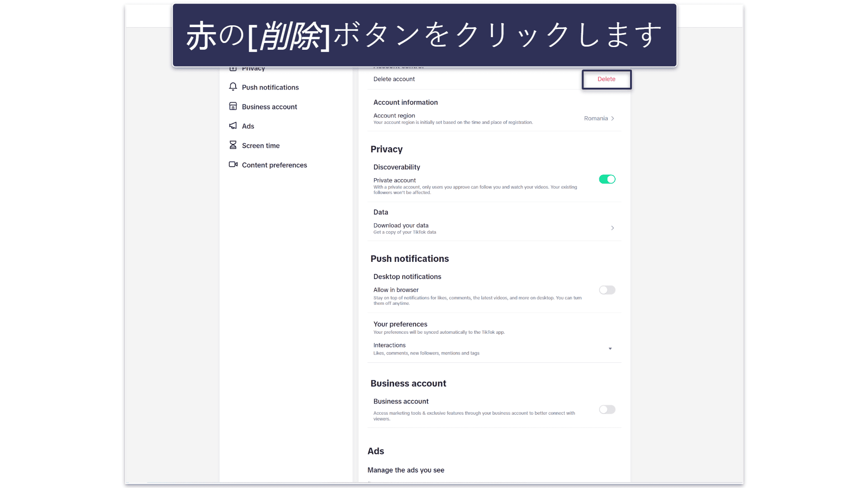Click the Romania region value

pyautogui.click(x=596, y=118)
